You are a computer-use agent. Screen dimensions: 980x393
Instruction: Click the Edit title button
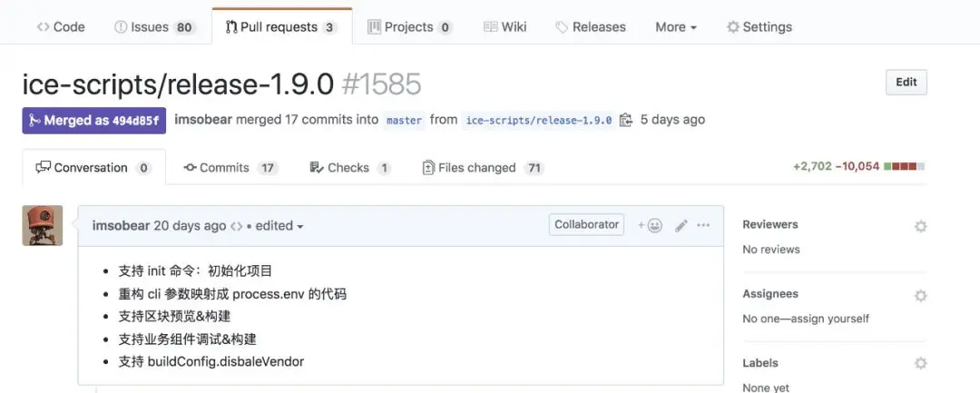click(906, 83)
